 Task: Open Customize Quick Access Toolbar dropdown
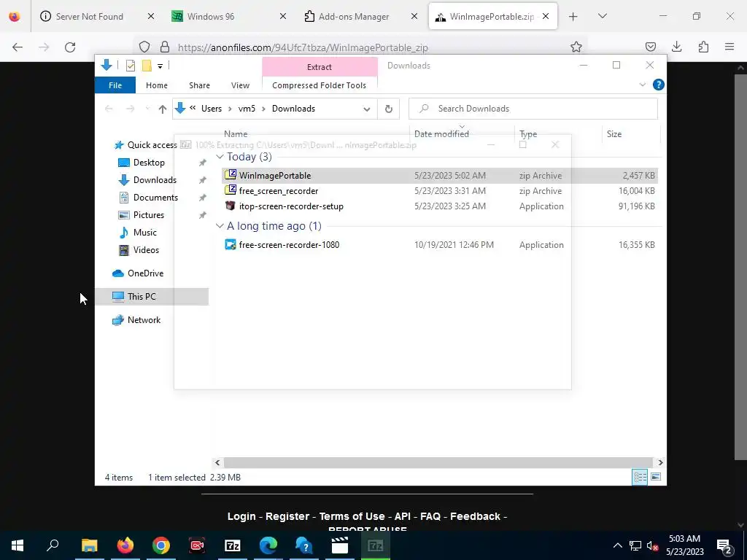click(x=160, y=66)
